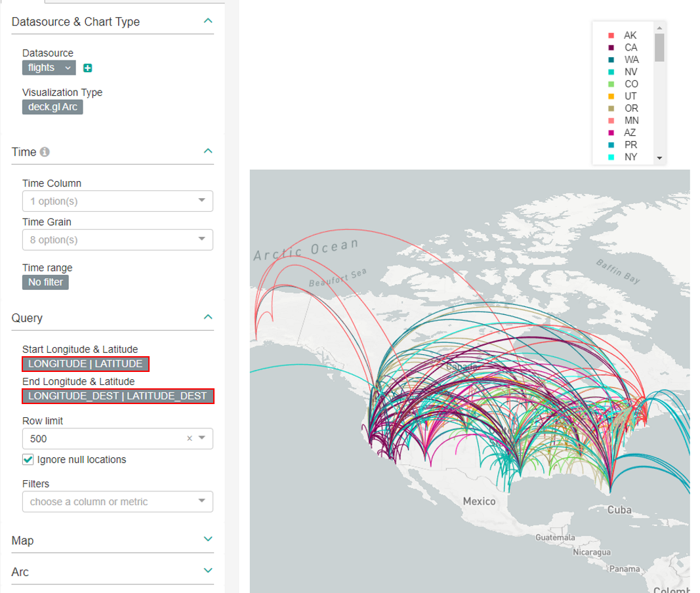Toggle the Ignore null locations checkbox

28,460
